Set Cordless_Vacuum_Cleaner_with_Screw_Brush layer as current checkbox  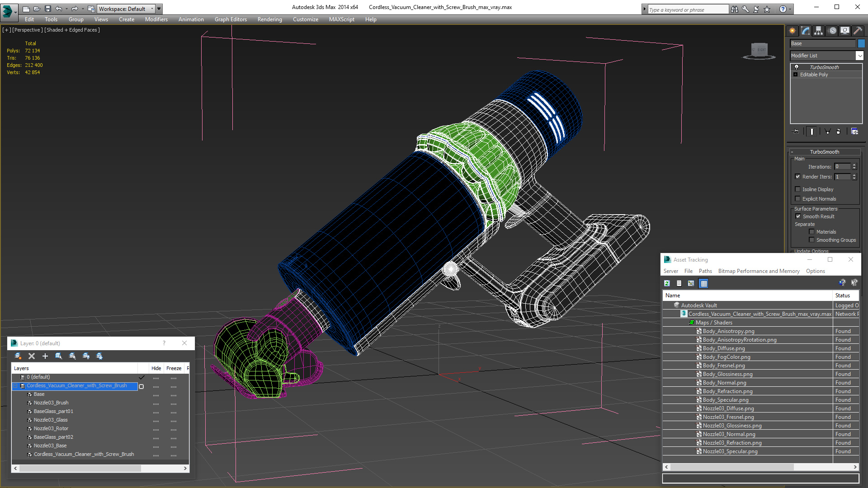click(x=142, y=386)
